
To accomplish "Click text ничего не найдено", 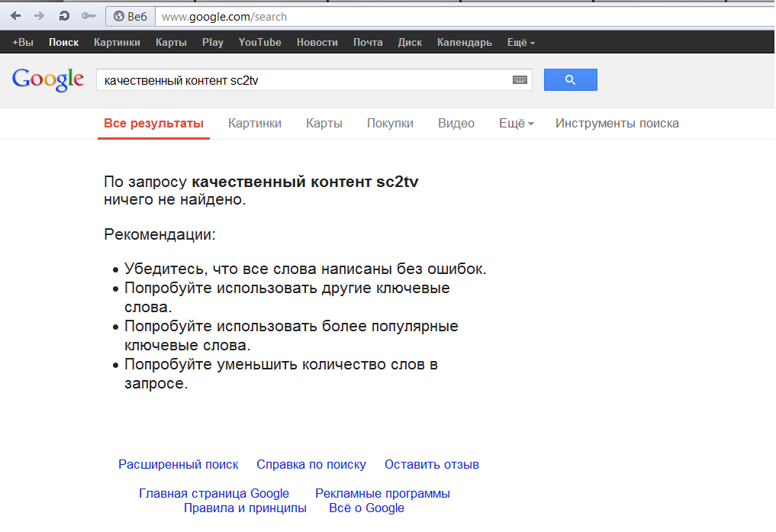I will 175,199.
